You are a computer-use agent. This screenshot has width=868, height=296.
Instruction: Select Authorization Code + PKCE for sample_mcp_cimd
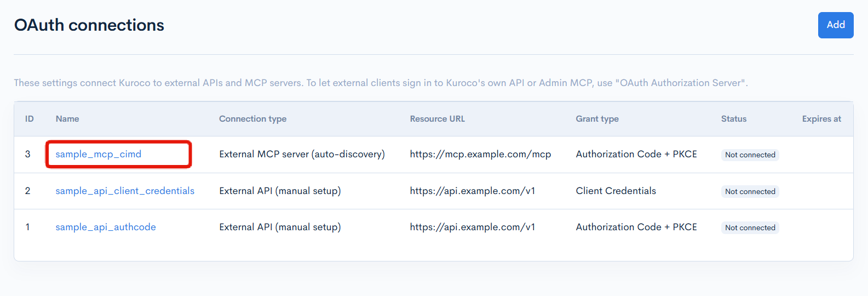point(636,154)
